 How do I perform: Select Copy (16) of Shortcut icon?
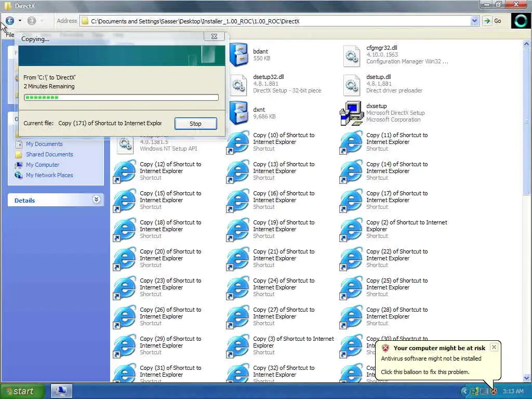pyautogui.click(x=238, y=201)
